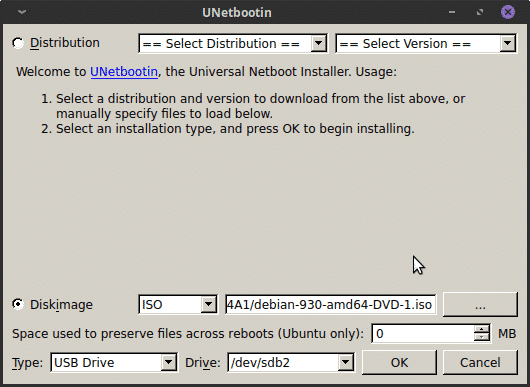Increase persistence space with up arrow
Viewport: 530px width, 387px height.
[482, 329]
